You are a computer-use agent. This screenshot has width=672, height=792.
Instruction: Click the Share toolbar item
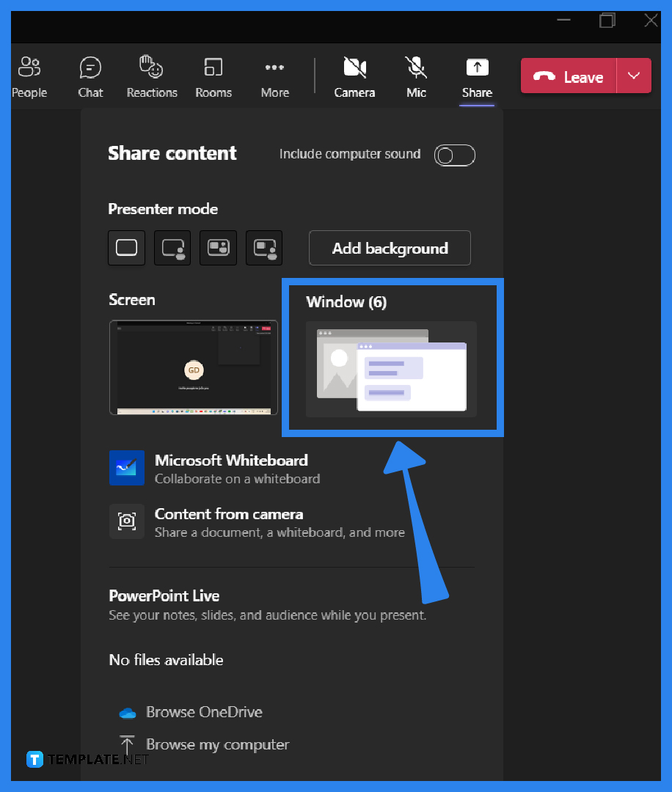[x=477, y=76]
